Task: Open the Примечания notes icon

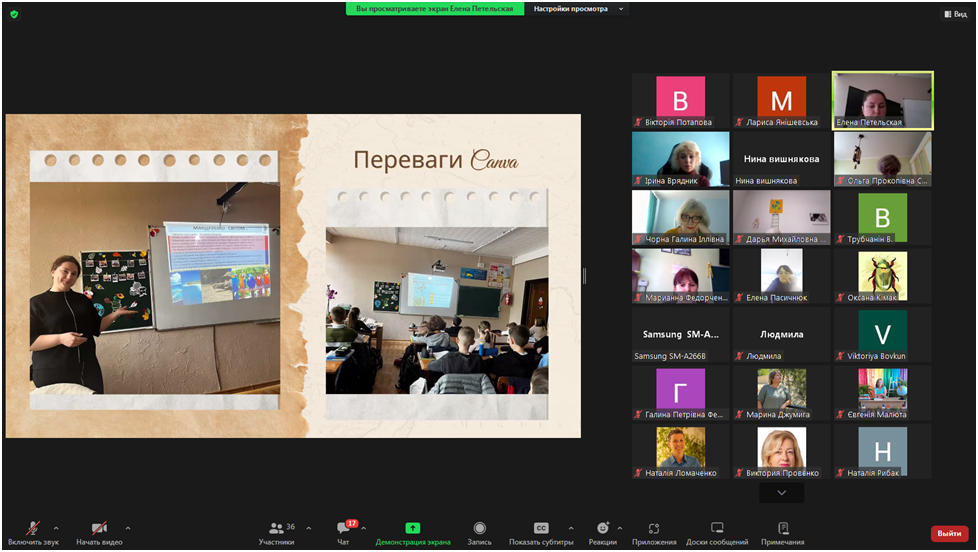Action: (x=782, y=529)
